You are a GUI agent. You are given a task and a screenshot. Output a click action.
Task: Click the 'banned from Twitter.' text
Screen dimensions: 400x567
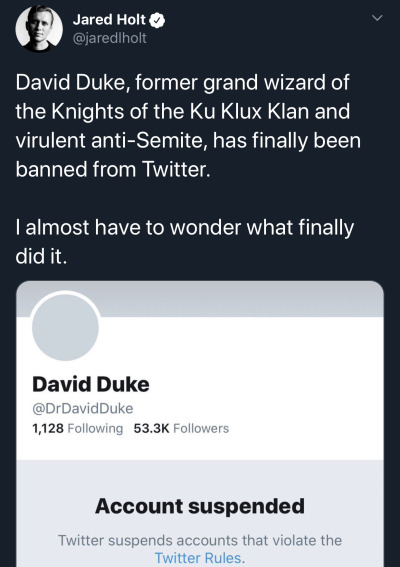click(x=113, y=169)
